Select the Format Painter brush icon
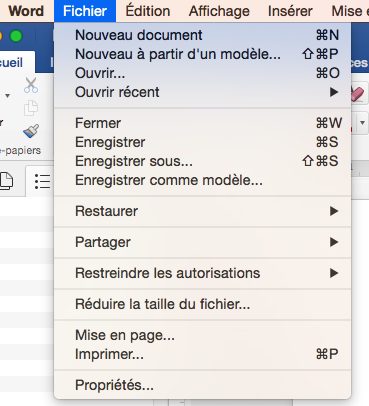The height and width of the screenshot is (406, 369). [x=31, y=131]
